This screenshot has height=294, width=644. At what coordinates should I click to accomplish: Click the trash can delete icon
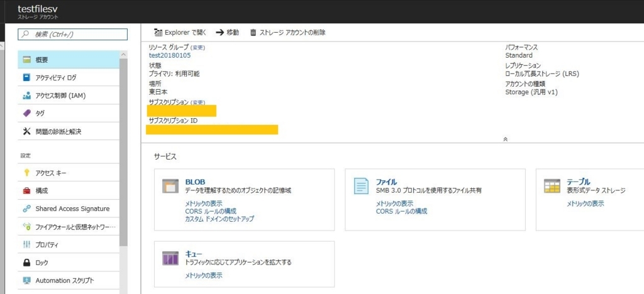[x=253, y=33]
